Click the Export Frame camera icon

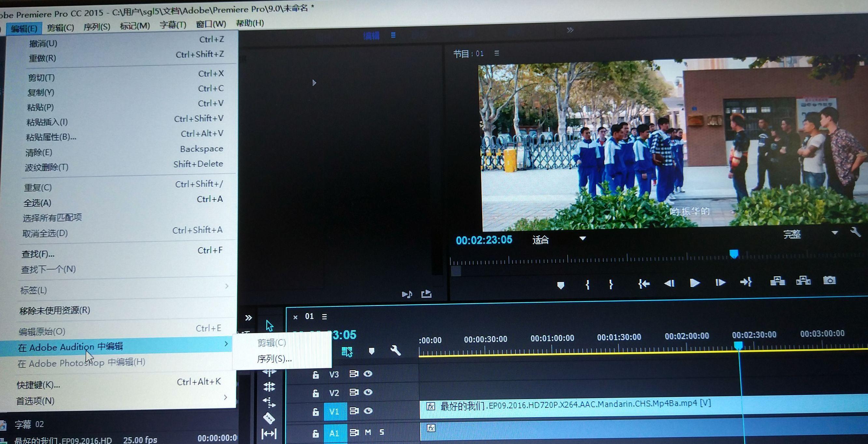[829, 280]
